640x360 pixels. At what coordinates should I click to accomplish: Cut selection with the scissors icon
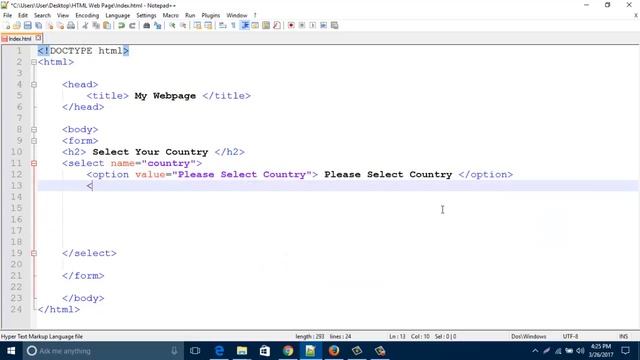point(85,25)
